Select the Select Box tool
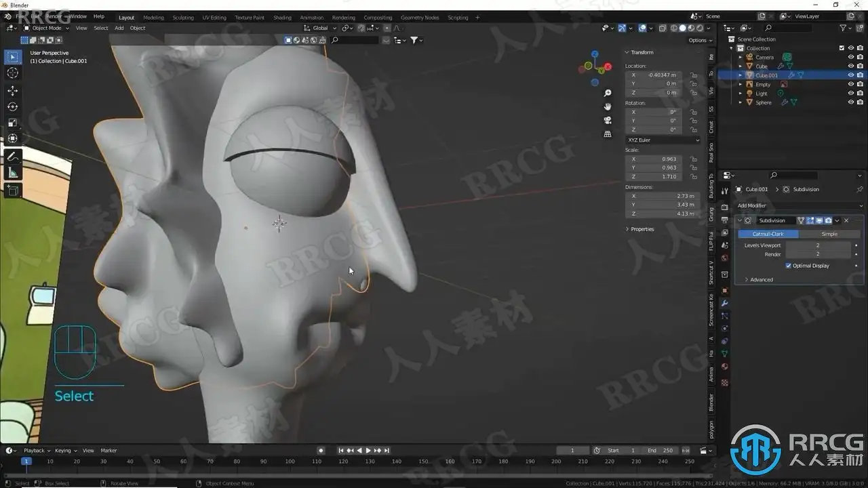 coord(12,57)
